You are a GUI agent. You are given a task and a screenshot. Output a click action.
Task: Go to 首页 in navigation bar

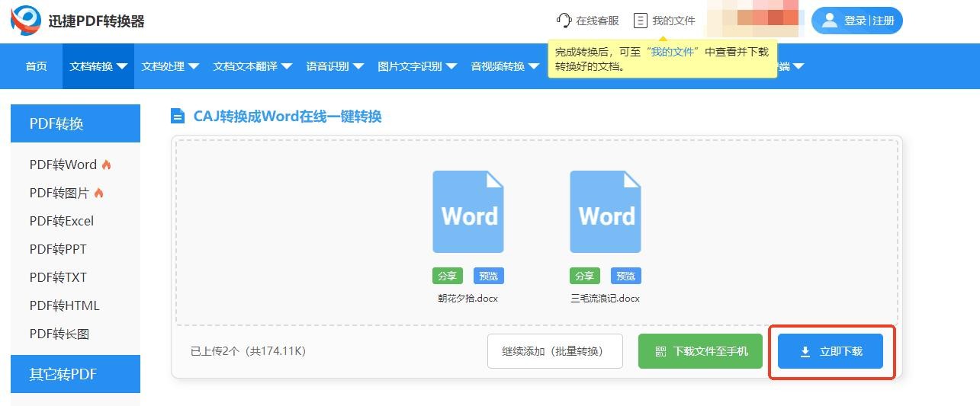coord(36,66)
